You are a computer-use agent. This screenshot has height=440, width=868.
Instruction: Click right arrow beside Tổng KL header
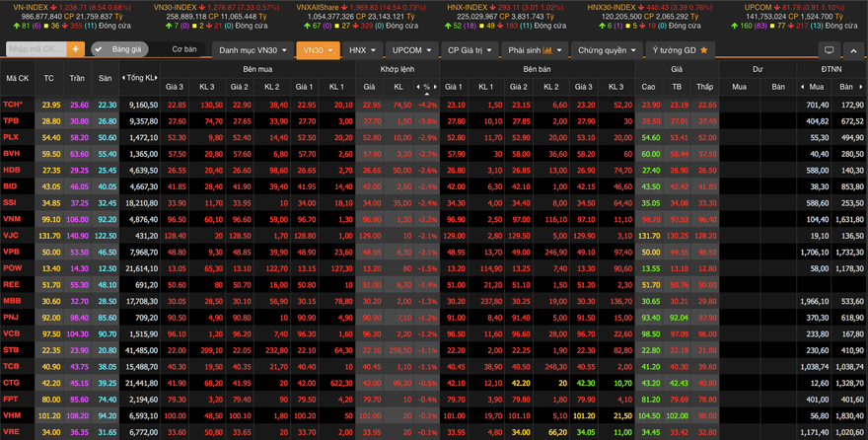157,78
